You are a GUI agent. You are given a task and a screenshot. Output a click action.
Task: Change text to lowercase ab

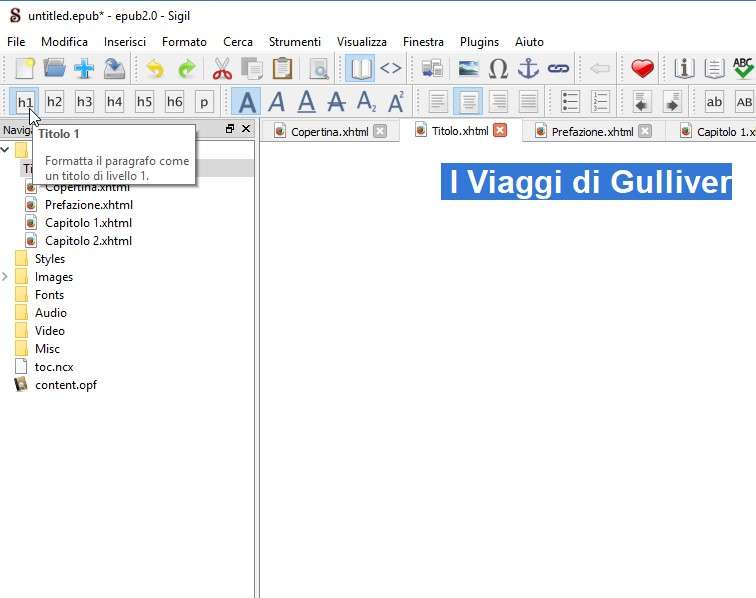[714, 102]
